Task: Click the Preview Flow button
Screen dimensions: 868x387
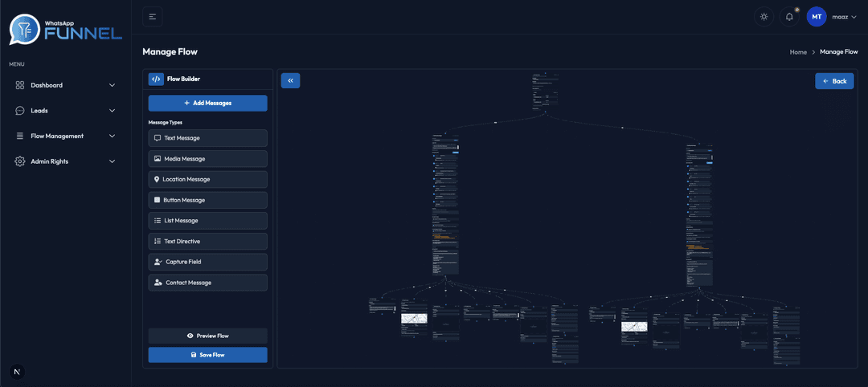Action: [207, 336]
